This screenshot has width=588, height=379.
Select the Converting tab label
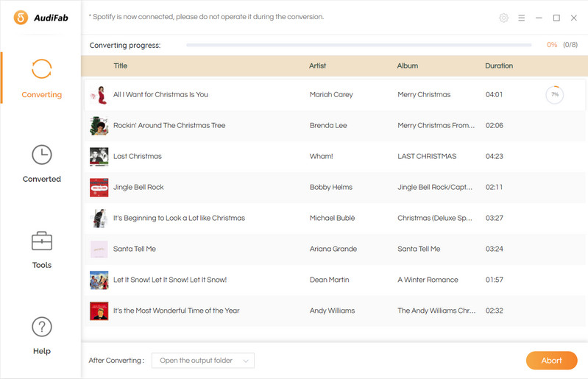(42, 94)
